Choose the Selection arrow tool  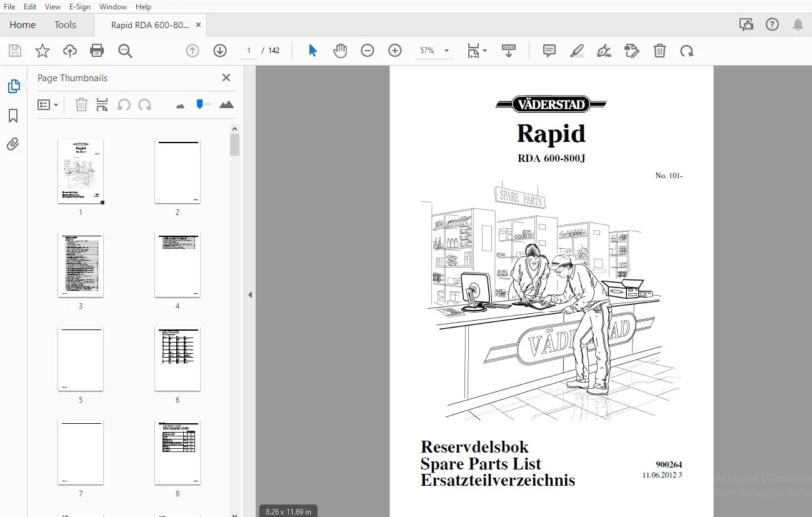(x=313, y=51)
